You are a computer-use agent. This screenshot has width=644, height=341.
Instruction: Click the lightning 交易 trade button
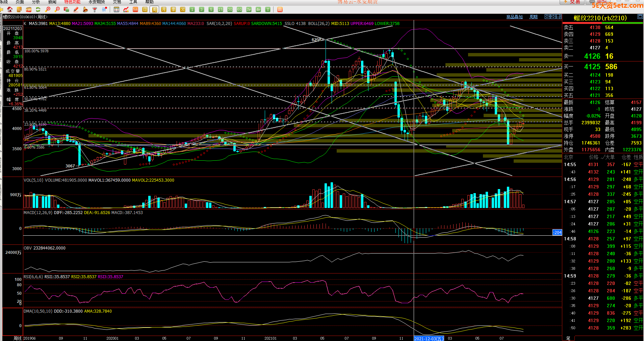tap(572, 2)
